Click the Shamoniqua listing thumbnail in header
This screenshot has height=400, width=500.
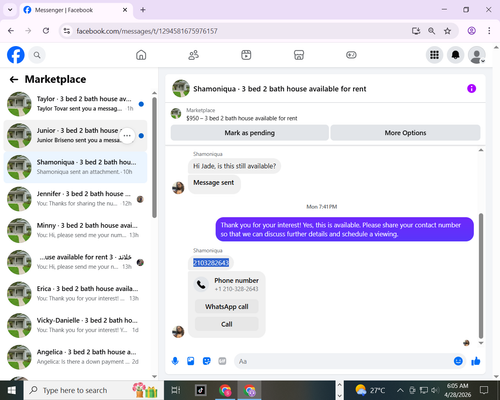[181, 88]
